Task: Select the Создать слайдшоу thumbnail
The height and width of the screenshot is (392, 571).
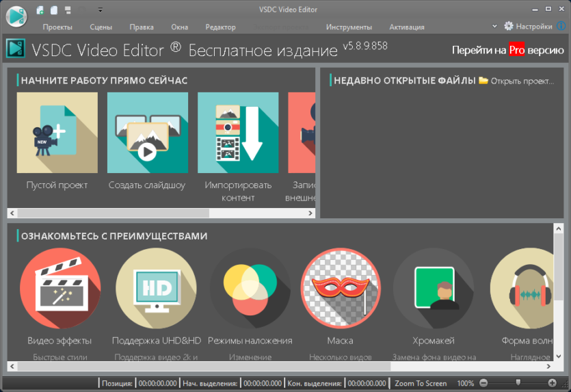Action: 148,133
